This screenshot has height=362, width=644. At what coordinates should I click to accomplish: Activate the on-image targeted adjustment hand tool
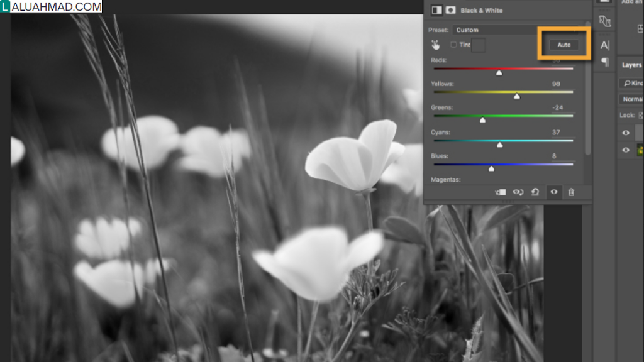point(435,45)
